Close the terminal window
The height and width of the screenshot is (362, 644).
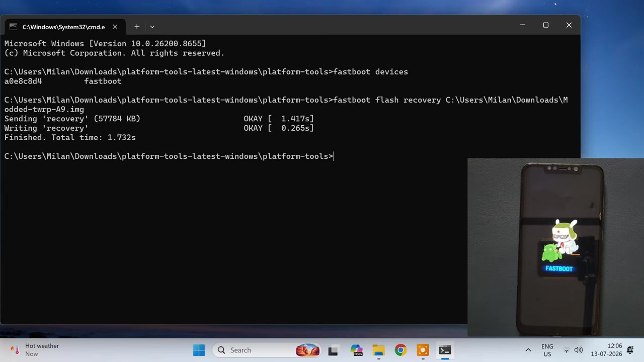pos(569,25)
